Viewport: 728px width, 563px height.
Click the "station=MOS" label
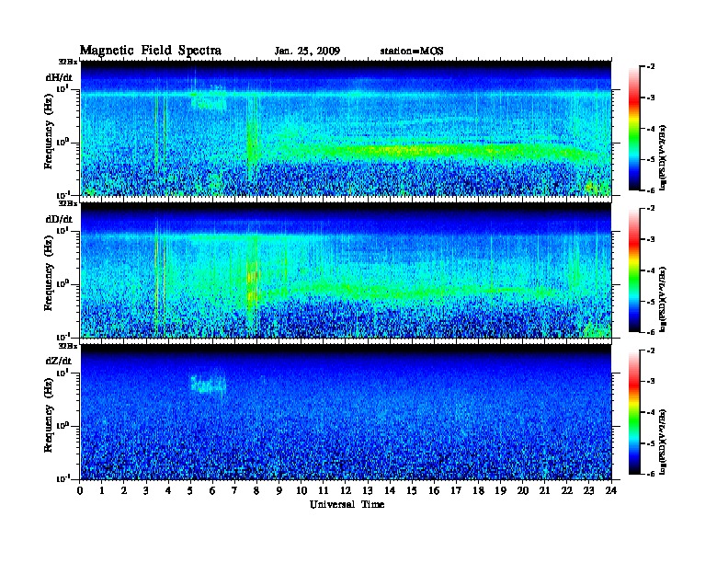[412, 52]
